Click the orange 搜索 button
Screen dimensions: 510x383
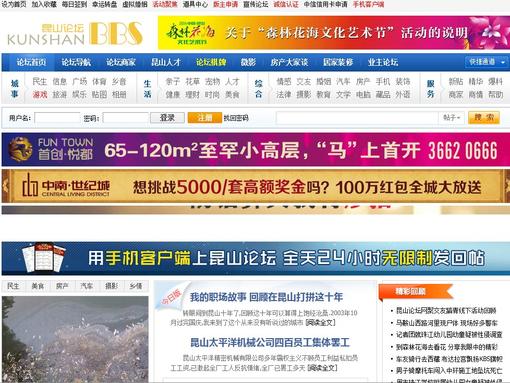[x=484, y=118]
